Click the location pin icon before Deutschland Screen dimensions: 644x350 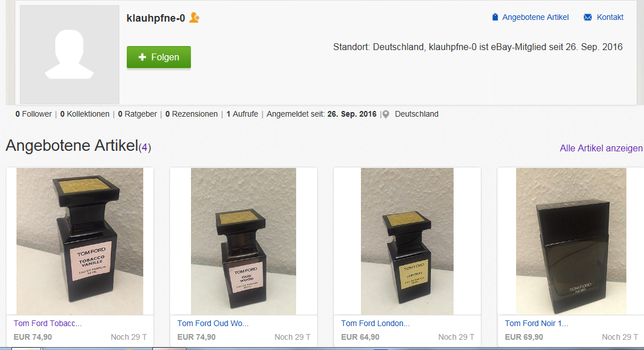(385, 114)
